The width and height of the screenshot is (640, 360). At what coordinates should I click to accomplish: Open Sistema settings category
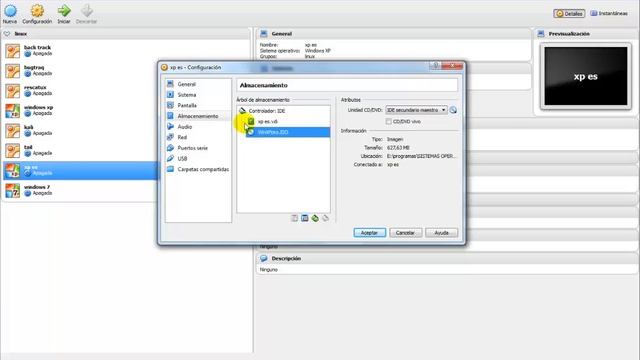(x=187, y=95)
